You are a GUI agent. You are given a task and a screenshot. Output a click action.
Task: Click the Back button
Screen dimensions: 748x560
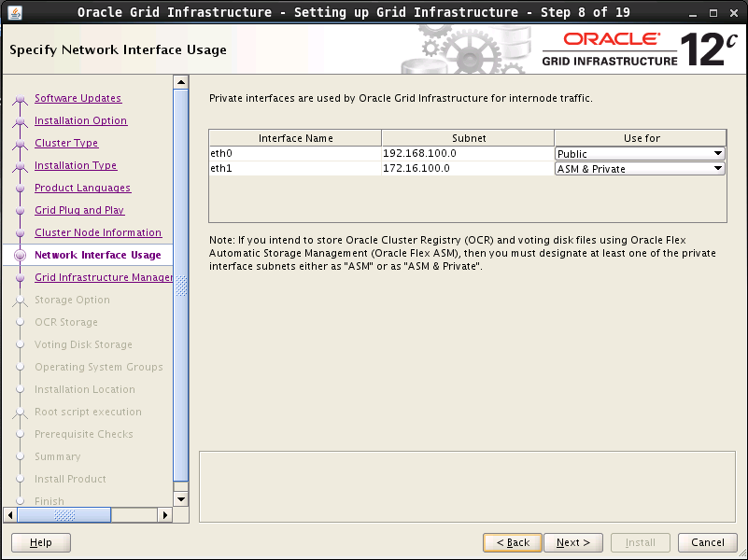[x=513, y=542]
